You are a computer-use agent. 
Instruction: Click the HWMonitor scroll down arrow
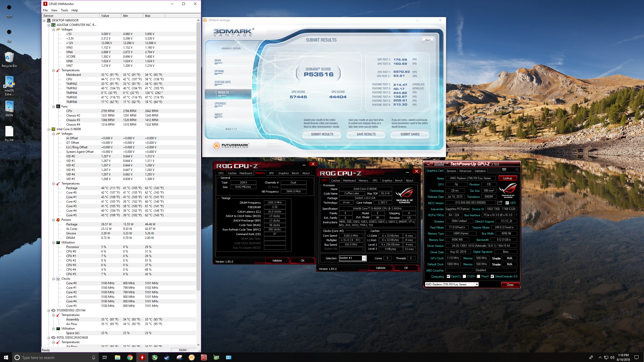coord(198,345)
